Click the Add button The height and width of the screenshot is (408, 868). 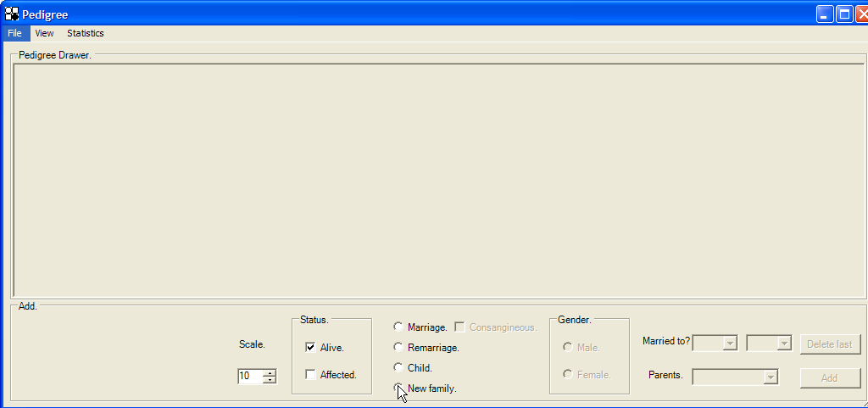pyautogui.click(x=830, y=378)
